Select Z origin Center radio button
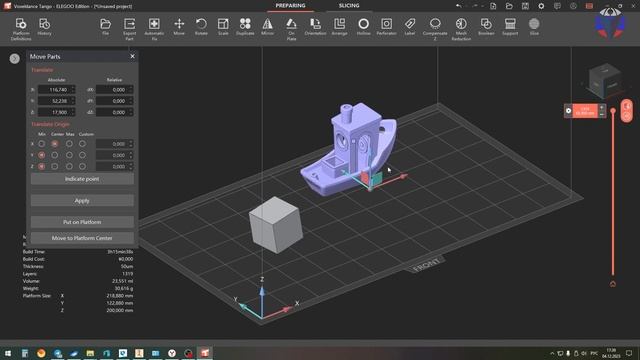Screen dimensions: 640x360 55,167
